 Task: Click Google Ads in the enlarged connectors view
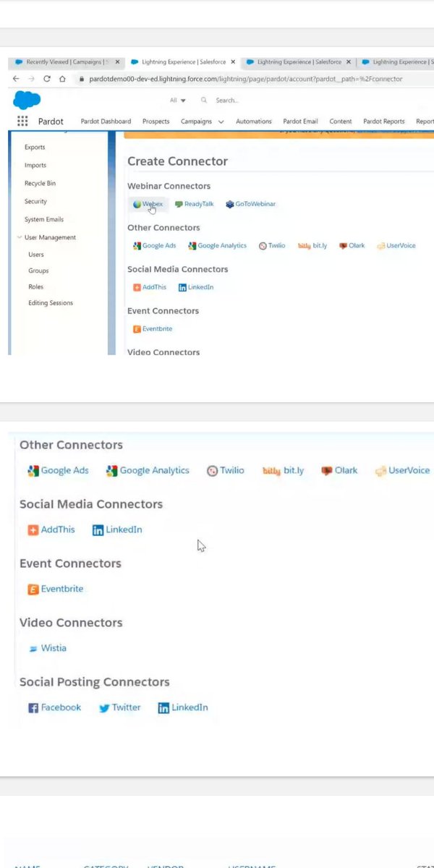(x=58, y=470)
